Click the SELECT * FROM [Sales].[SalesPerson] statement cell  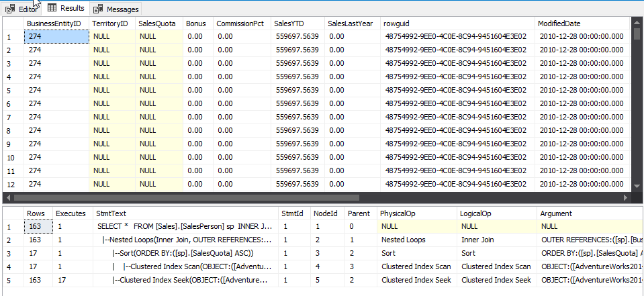185,226
